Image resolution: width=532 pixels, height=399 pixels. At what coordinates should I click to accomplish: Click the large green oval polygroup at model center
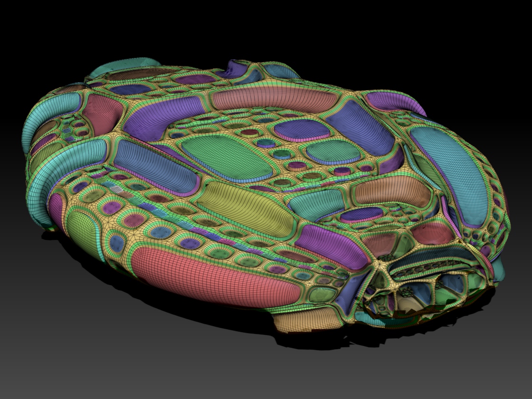tap(227, 156)
